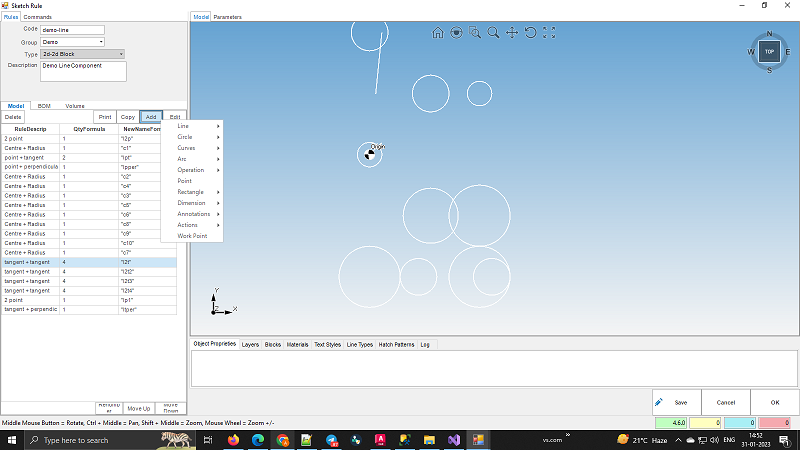Image resolution: width=800 pixels, height=450 pixels.
Task: Click the TOP face of view cube
Action: pyautogui.click(x=769, y=51)
